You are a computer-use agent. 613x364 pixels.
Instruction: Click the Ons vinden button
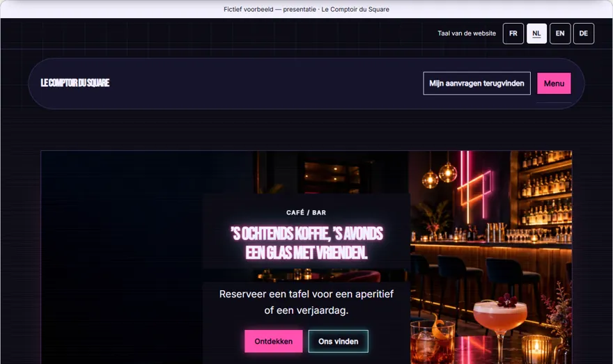click(x=338, y=341)
